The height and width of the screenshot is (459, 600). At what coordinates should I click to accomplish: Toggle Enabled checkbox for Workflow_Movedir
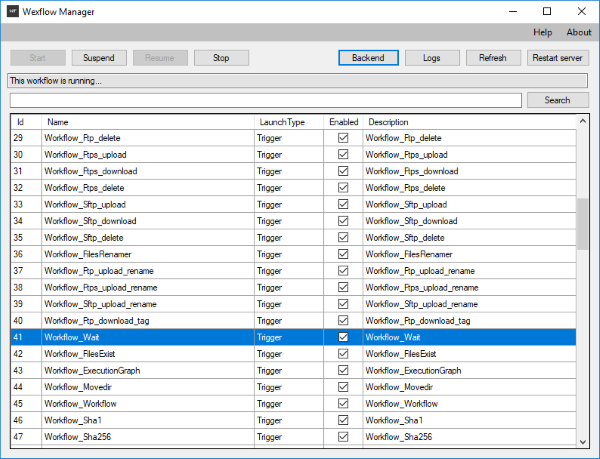[x=343, y=387]
